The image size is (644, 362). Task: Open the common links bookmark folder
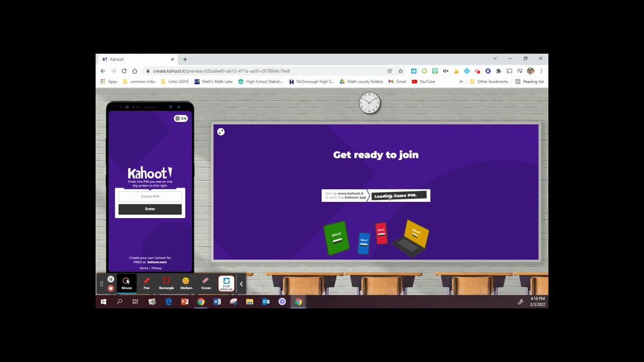(139, 81)
